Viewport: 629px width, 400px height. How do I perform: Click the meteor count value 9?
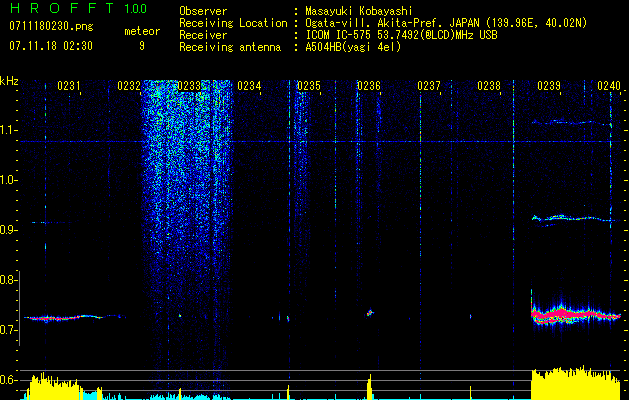142,46
